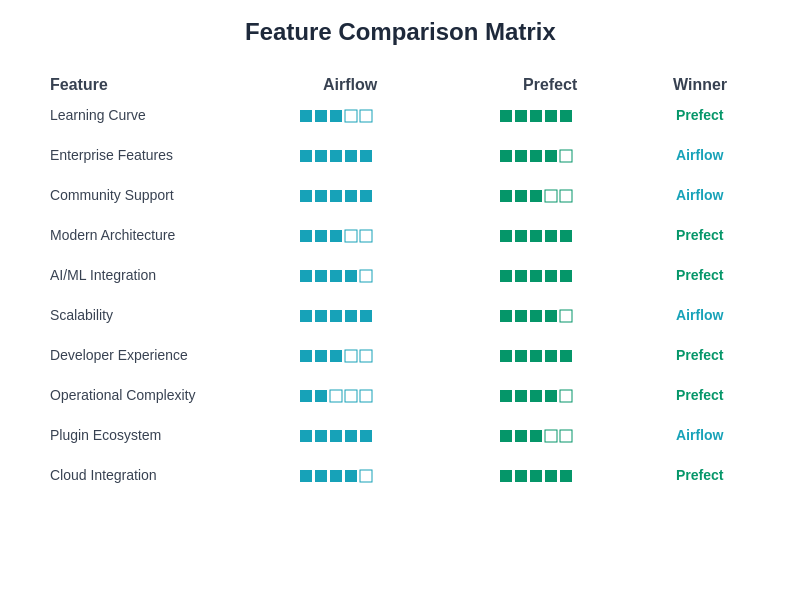The image size is (800, 600).
Task: Select the Airflow winner label for Scalability
Action: pyautogui.click(x=699, y=315)
